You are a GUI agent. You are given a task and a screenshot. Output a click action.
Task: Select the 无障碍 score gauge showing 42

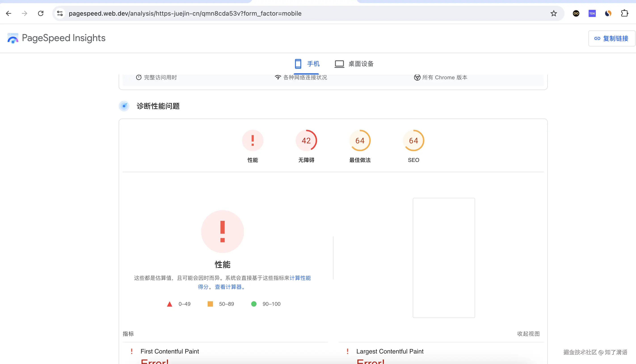click(x=306, y=140)
